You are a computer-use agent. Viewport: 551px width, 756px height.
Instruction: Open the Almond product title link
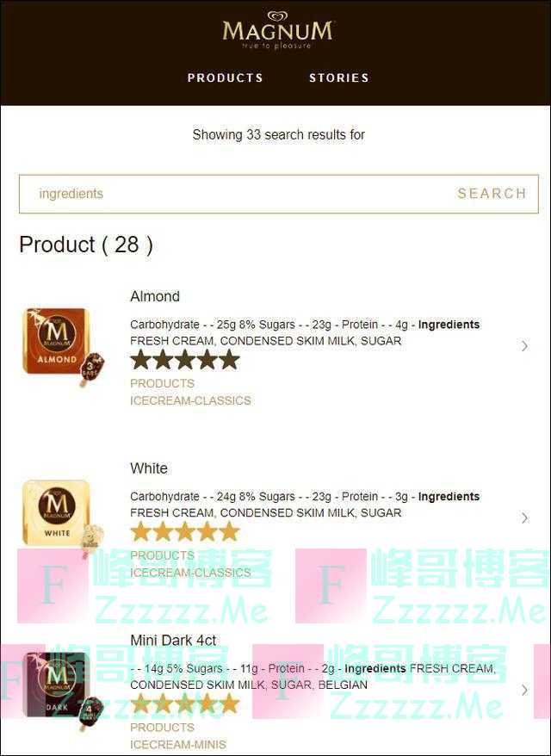click(x=155, y=296)
